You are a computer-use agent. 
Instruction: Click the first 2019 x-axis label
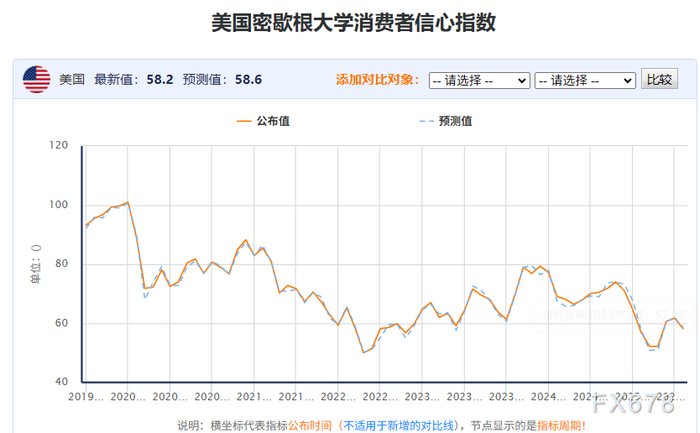[86, 396]
